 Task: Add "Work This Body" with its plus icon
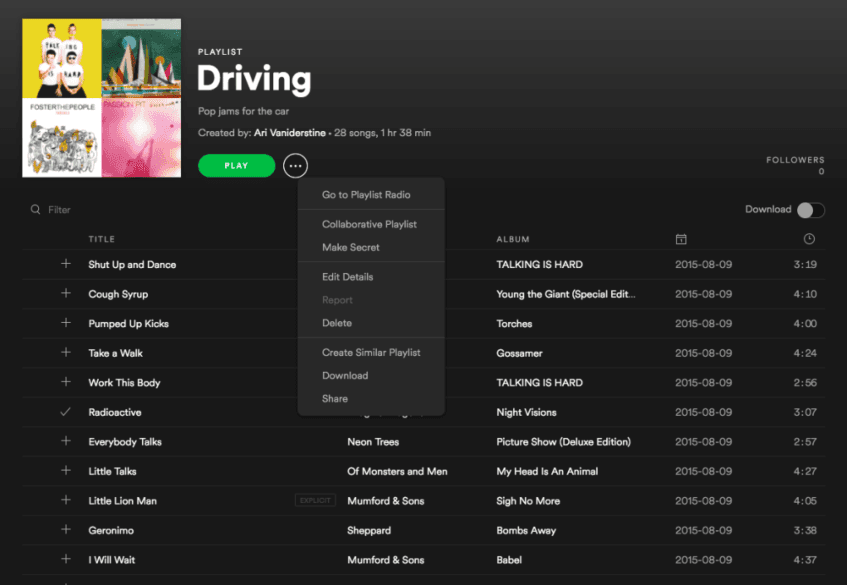(x=66, y=382)
